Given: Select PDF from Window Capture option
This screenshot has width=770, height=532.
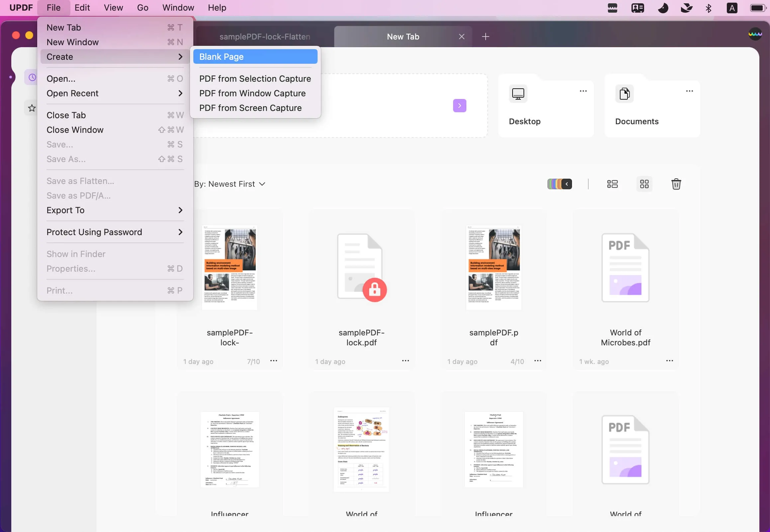Looking at the screenshot, I should pos(252,92).
